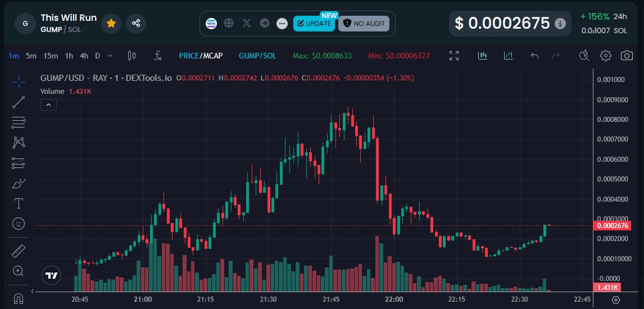The width and height of the screenshot is (644, 309).
Task: Click the Min: $0.00006327 label
Action: pos(400,56)
